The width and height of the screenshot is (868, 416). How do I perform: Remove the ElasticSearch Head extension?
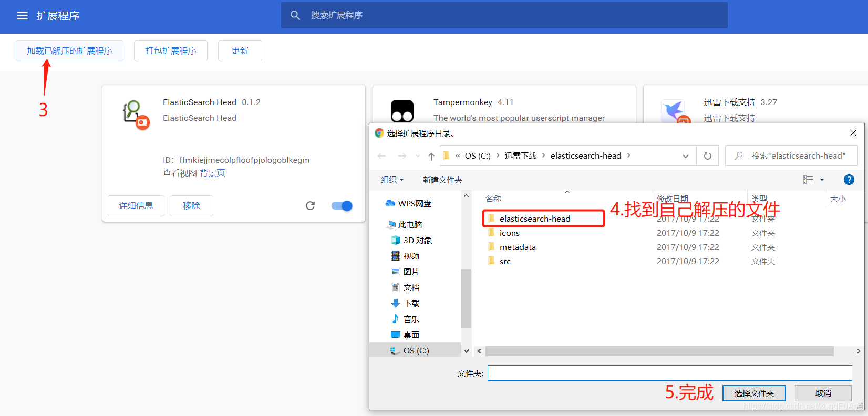tap(191, 206)
